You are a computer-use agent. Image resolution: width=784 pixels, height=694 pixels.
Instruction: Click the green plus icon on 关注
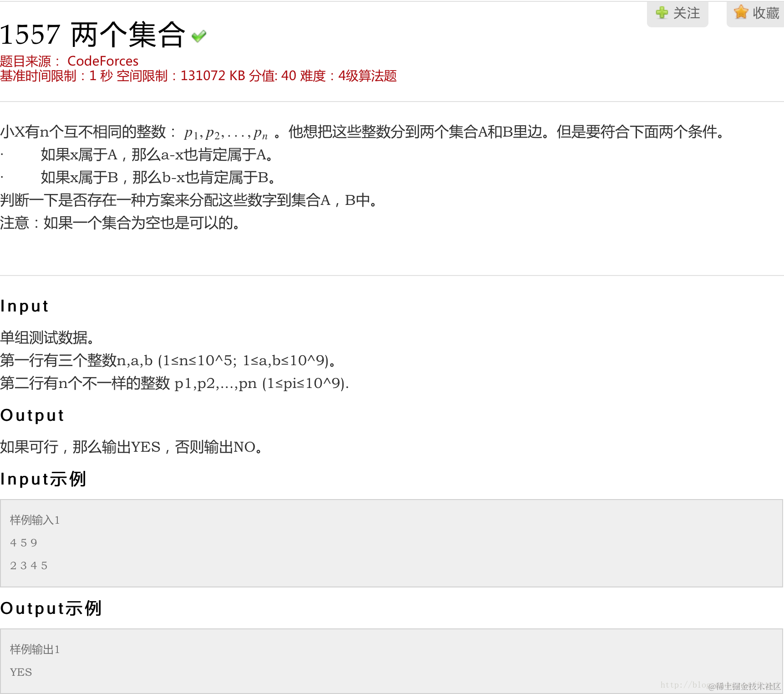[662, 12]
